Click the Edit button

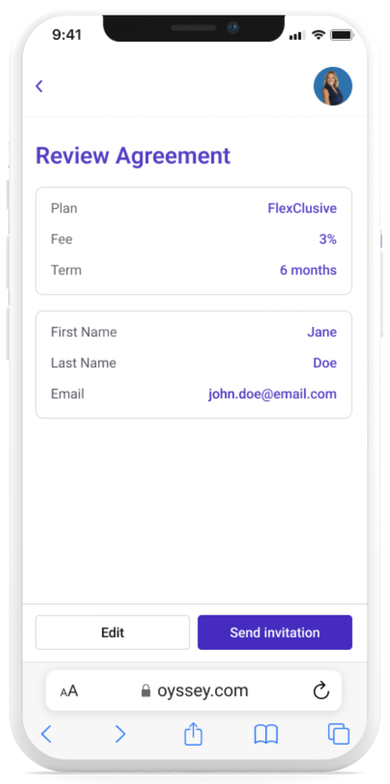click(112, 632)
